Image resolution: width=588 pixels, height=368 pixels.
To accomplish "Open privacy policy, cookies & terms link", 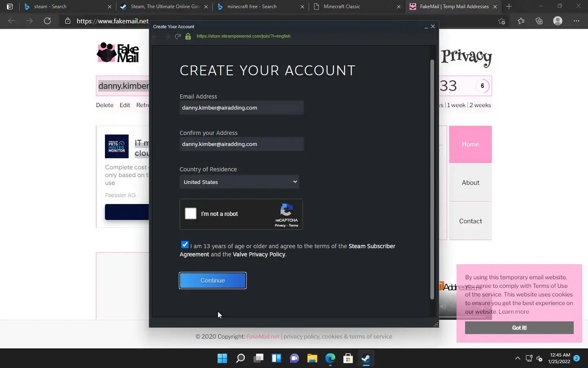I will point(338,337).
